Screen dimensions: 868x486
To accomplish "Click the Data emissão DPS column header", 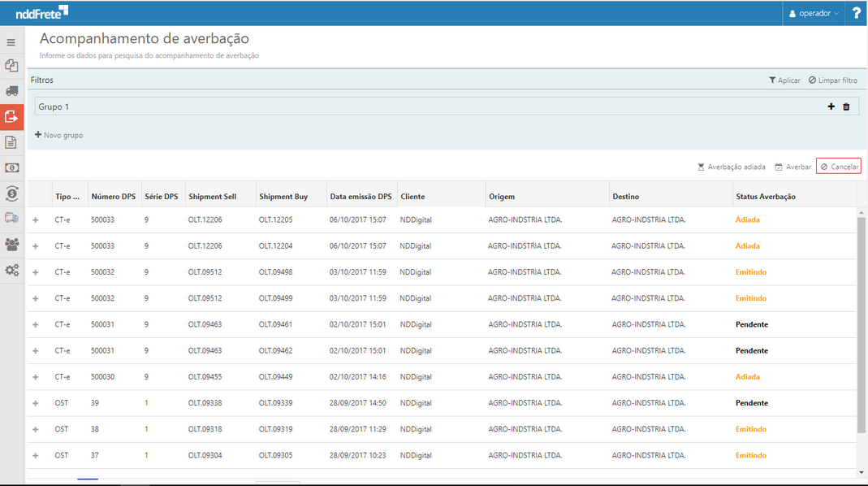I will (x=361, y=197).
